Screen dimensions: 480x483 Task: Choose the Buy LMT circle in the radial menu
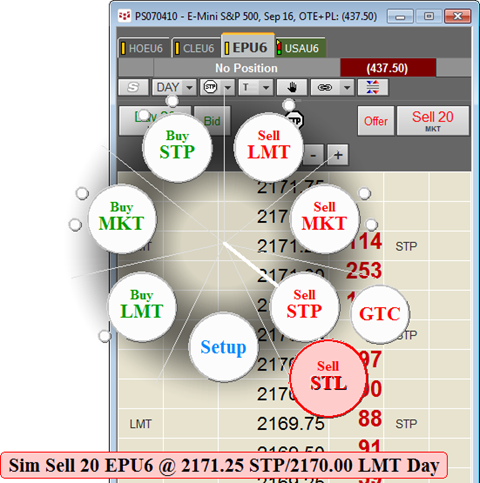(142, 307)
